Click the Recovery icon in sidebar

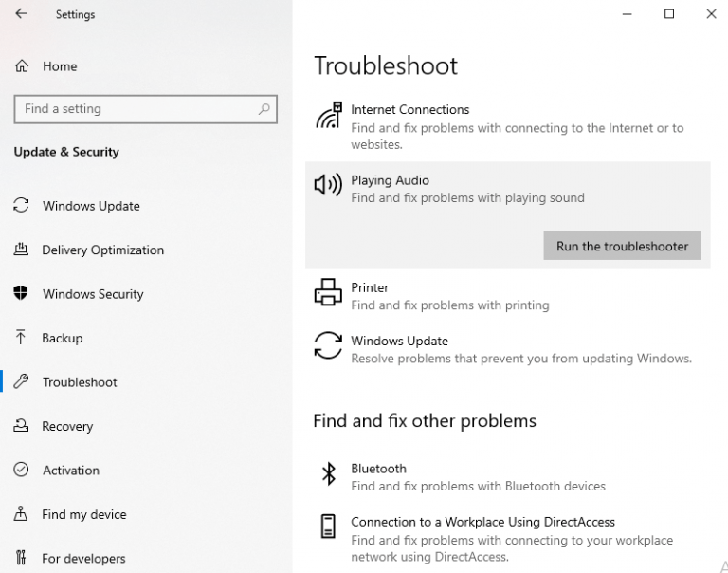point(21,425)
